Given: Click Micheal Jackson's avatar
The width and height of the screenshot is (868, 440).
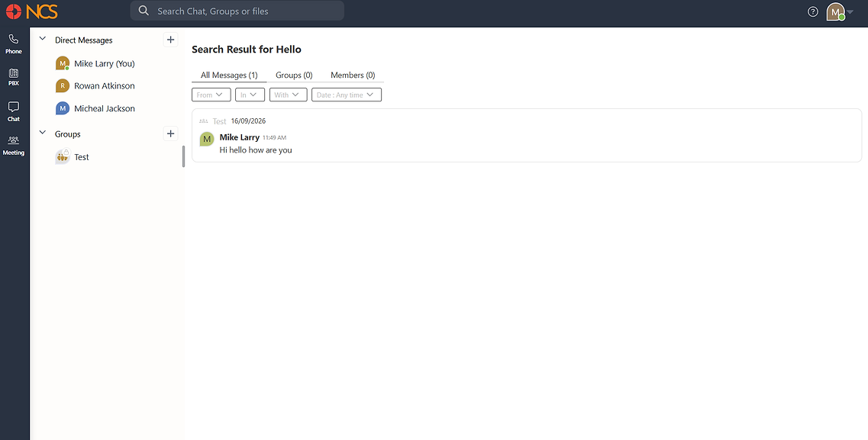Looking at the screenshot, I should tap(63, 108).
